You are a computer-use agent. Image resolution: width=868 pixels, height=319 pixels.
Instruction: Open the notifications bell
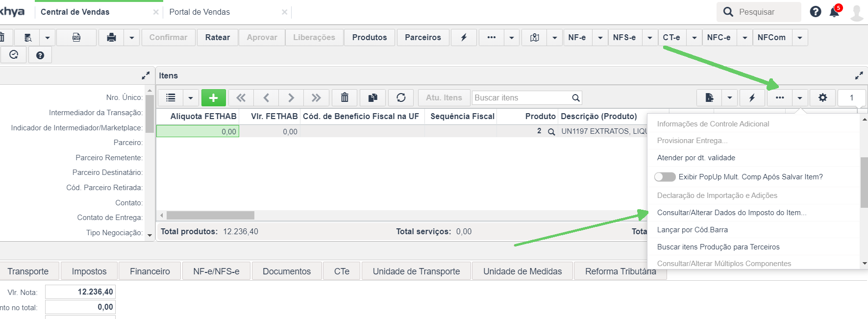(x=834, y=12)
